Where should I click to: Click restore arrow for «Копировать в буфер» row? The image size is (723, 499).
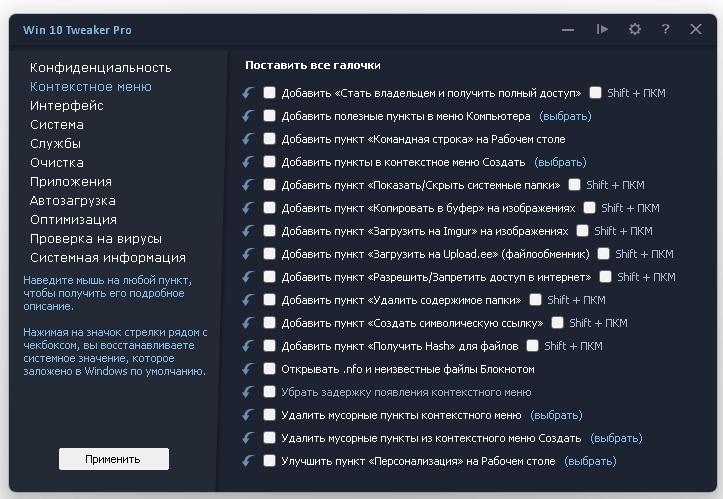pyautogui.click(x=248, y=208)
